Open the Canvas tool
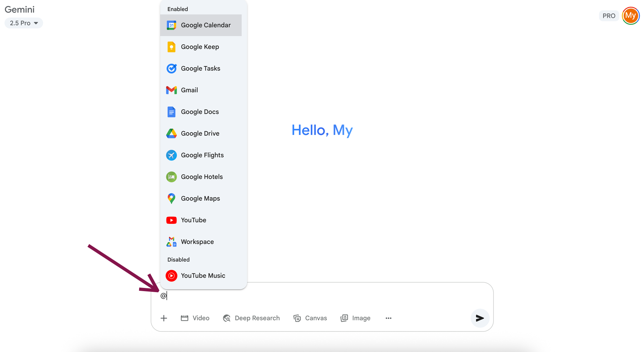Image resolution: width=644 pixels, height=352 pixels. click(x=310, y=318)
